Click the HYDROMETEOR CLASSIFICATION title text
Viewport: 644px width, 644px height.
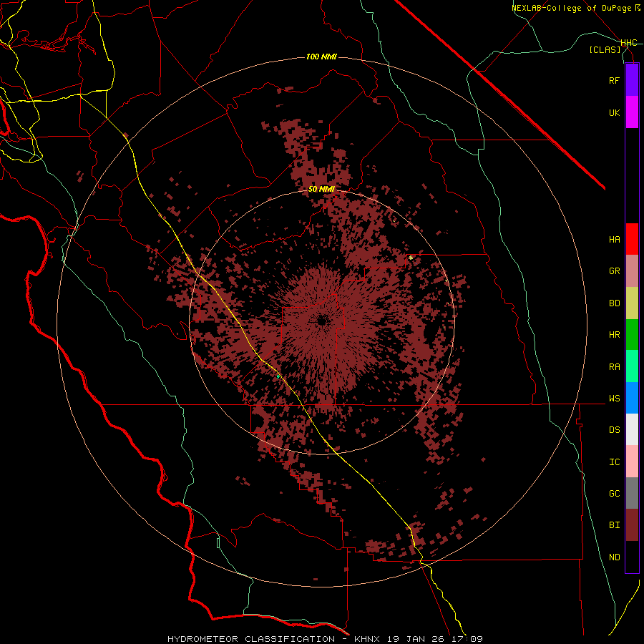251,639
